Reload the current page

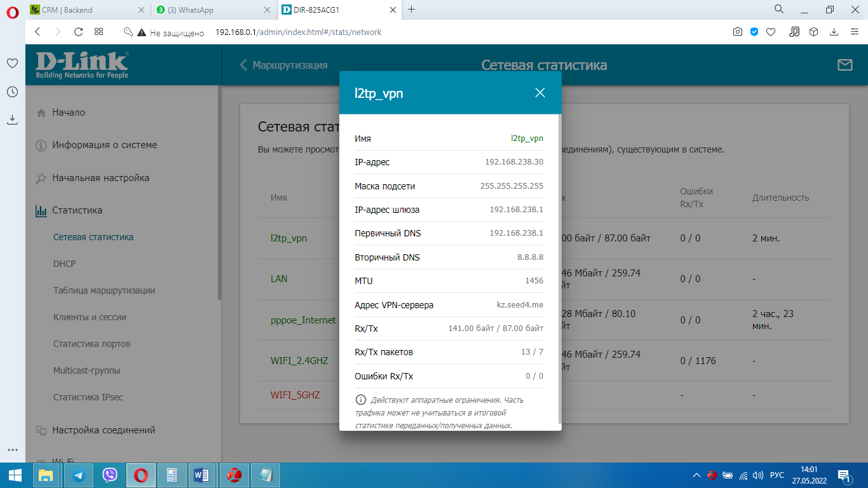78,32
